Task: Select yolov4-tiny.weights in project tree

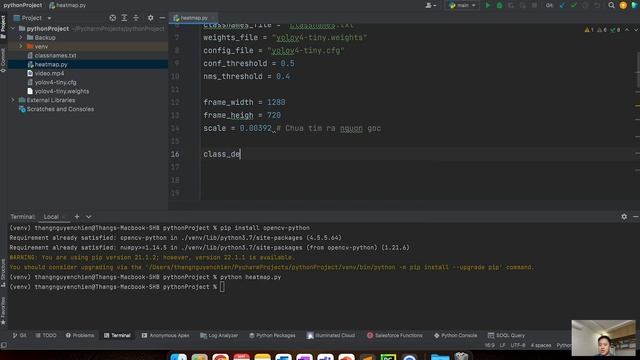Action: tap(61, 91)
